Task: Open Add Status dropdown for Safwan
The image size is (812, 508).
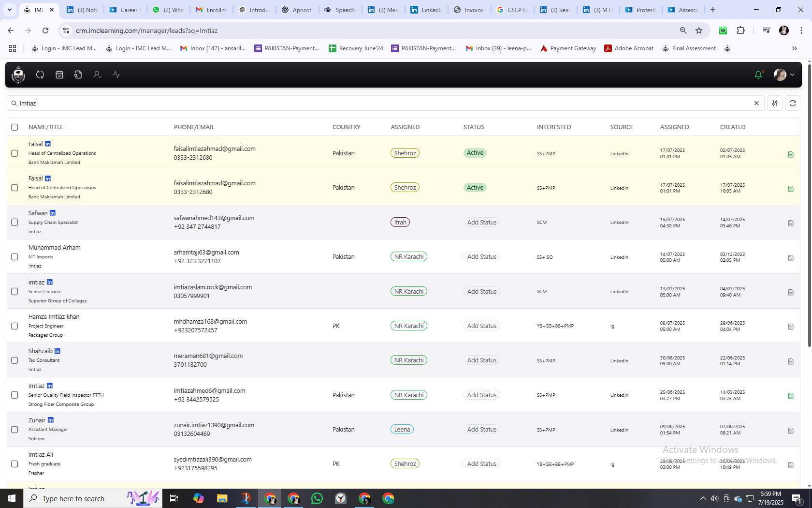Action: click(481, 222)
